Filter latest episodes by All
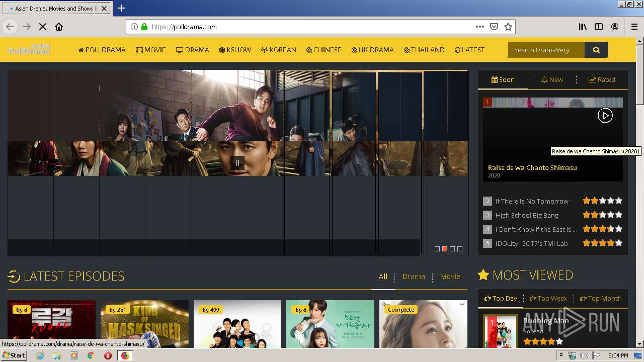Image resolution: width=644 pixels, height=362 pixels. pos(383,276)
